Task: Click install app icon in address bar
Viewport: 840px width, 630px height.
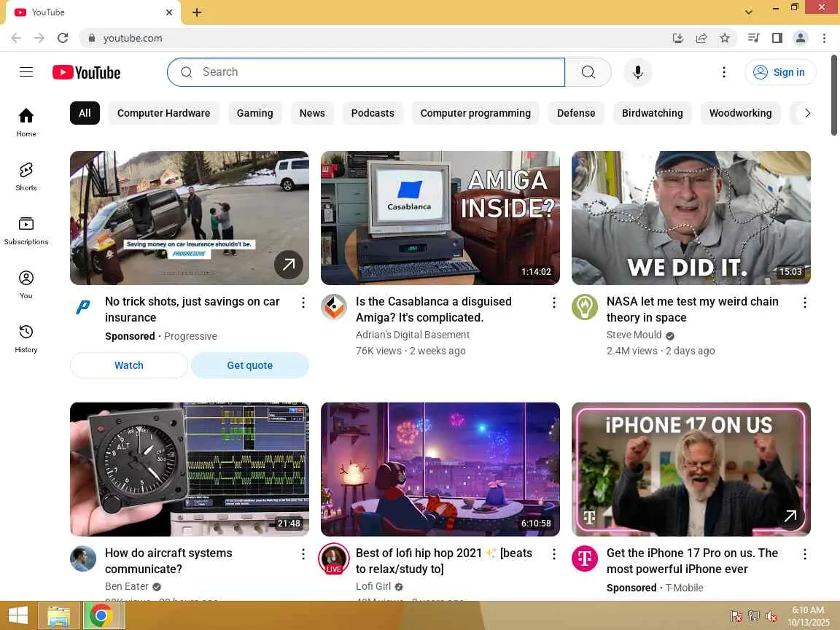Action: (x=677, y=38)
